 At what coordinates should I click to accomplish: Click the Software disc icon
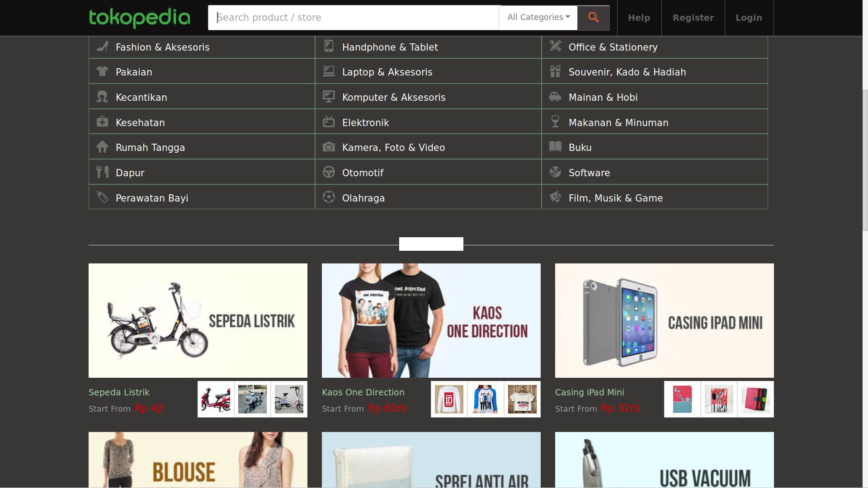click(x=556, y=172)
